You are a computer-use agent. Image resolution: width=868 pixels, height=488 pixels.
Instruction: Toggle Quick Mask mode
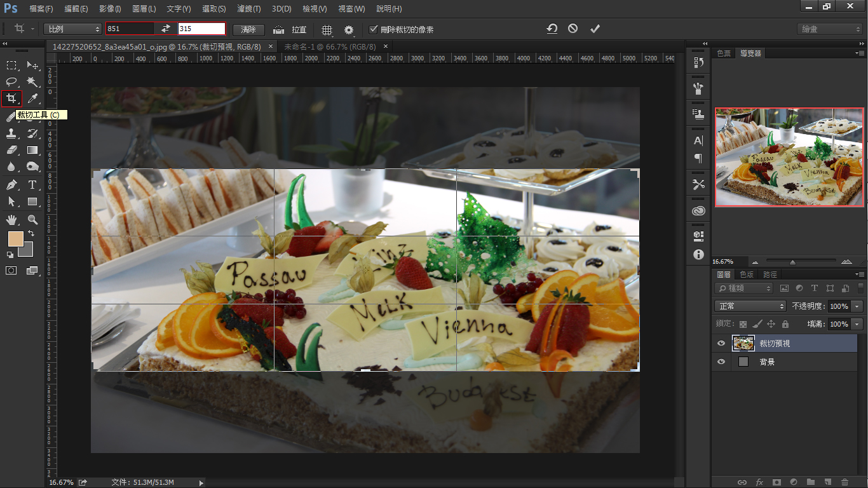click(11, 270)
